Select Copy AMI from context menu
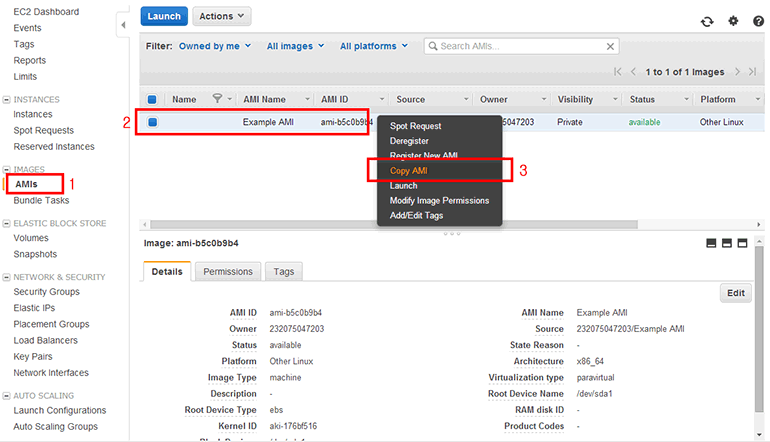 pyautogui.click(x=408, y=171)
